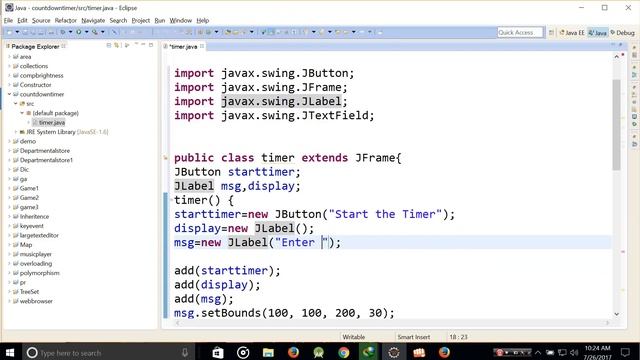640x360 pixels.
Task: Click the Open Perspective icon
Action: pyautogui.click(x=551, y=32)
